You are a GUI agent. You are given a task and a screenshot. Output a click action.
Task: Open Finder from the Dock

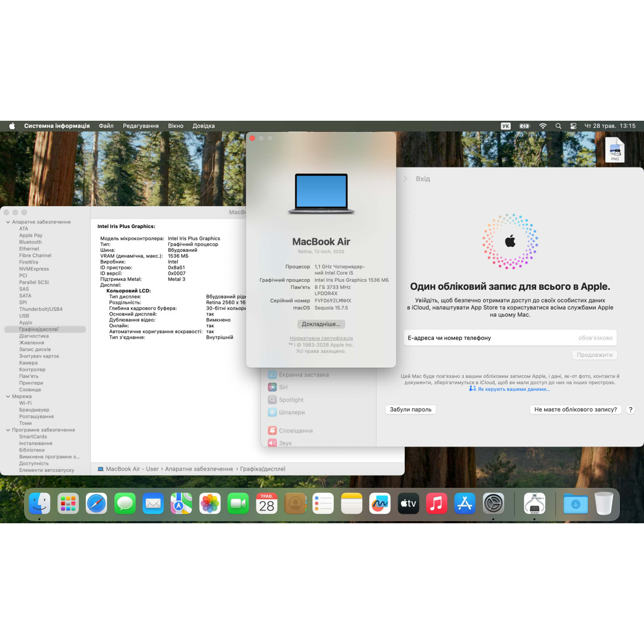click(x=40, y=503)
